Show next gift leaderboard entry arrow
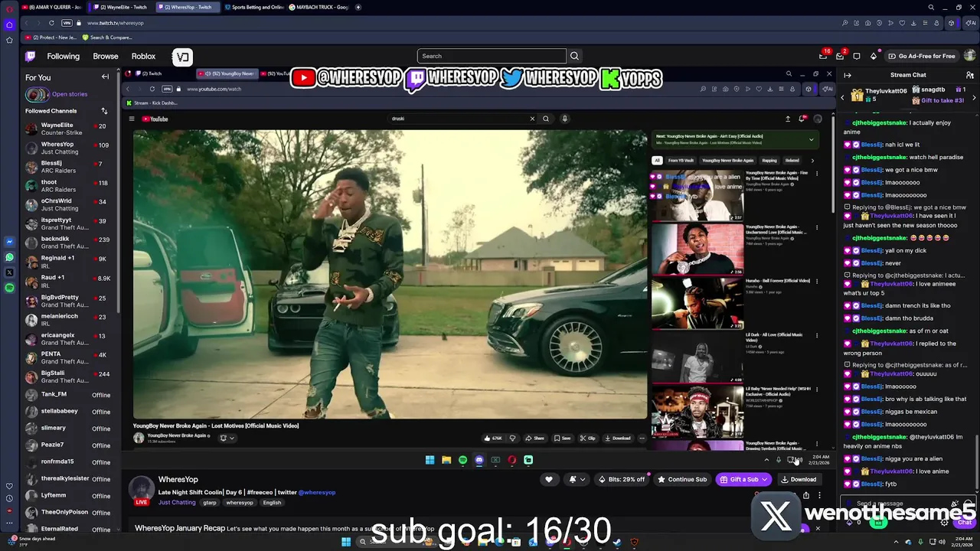Image resolution: width=980 pixels, height=551 pixels. [x=975, y=97]
